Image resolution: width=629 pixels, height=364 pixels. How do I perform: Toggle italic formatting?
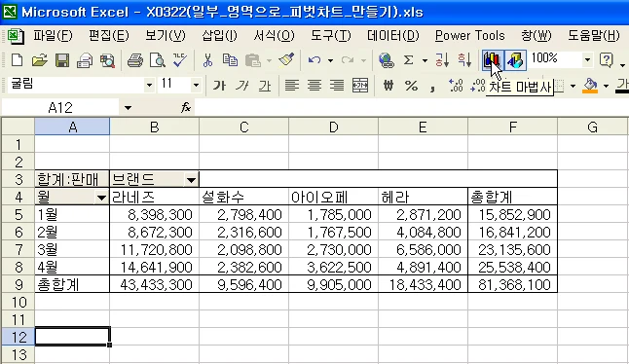(241, 86)
